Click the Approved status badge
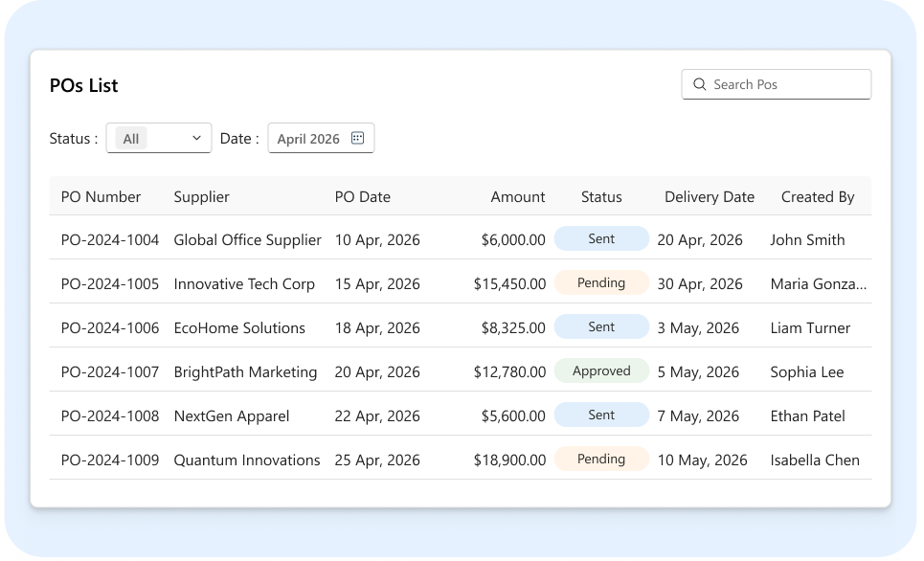 point(601,371)
